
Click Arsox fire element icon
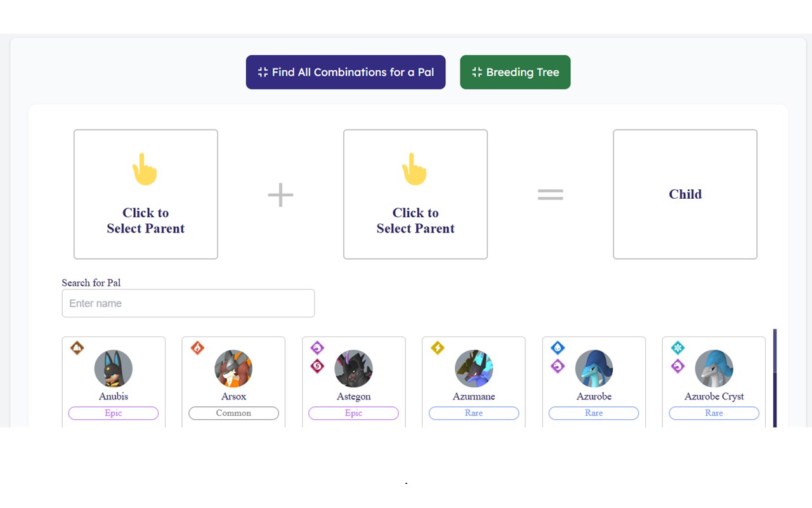click(197, 348)
